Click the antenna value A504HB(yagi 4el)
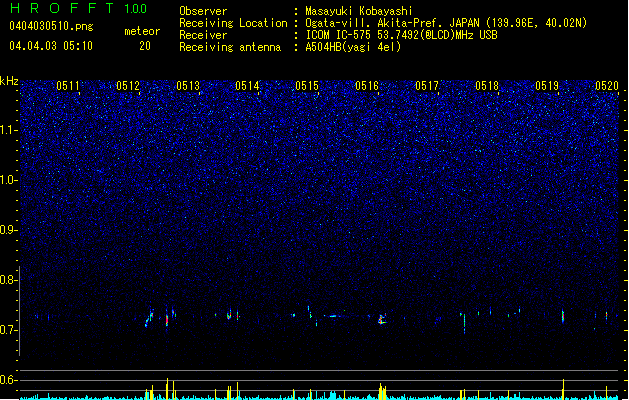Viewport: 629px width, 400px height. (353, 47)
